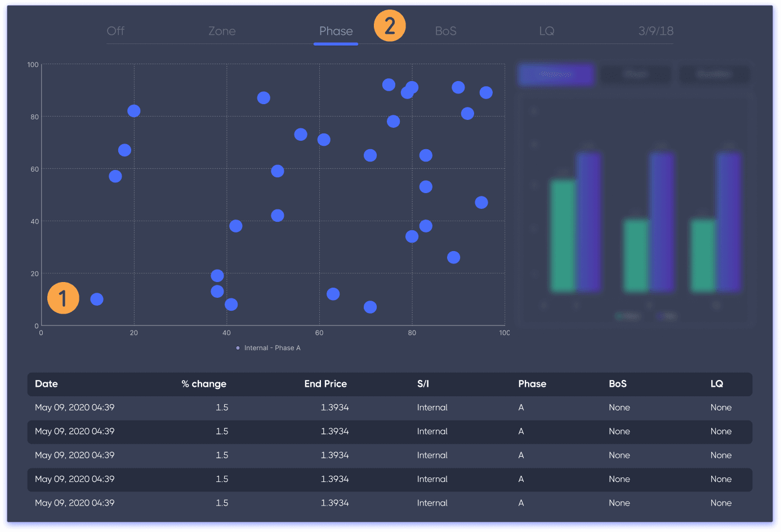The height and width of the screenshot is (532, 781).
Task: Sort table by End Price header
Action: tap(325, 384)
